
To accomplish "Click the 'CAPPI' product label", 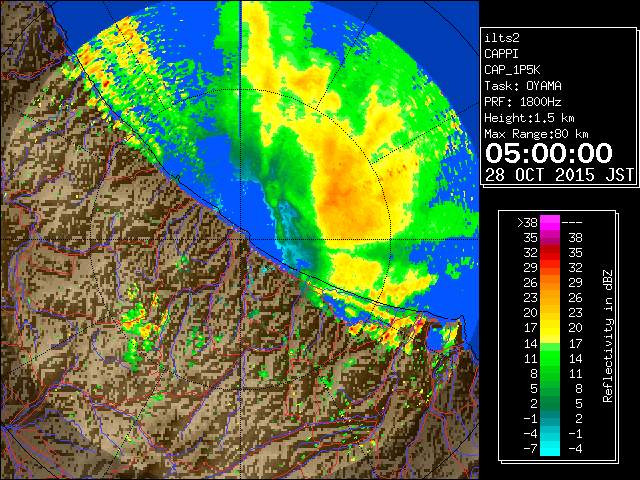I will tap(501, 54).
